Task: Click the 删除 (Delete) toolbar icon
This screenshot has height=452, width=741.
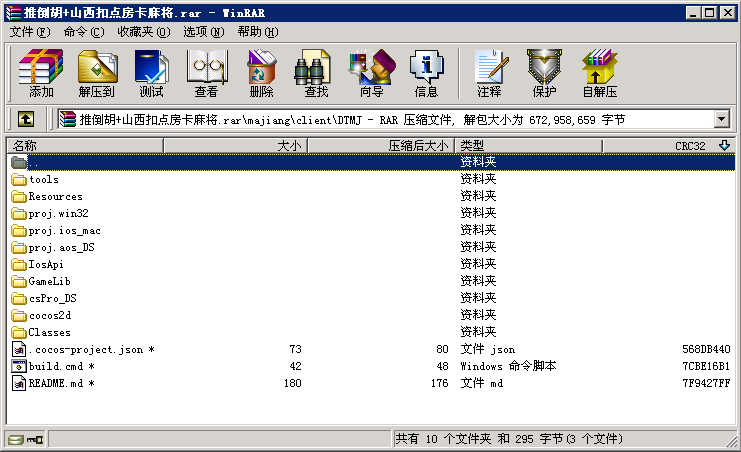Action: pos(261,73)
